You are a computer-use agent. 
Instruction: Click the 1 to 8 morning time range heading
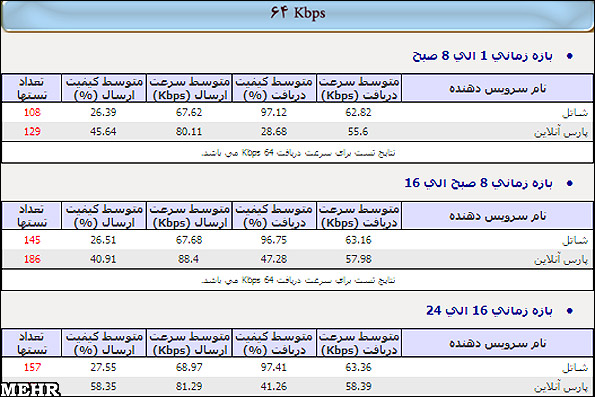tap(482, 56)
